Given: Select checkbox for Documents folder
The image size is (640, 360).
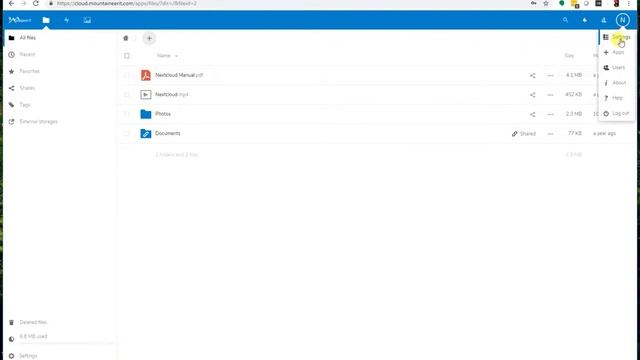Looking at the screenshot, I should [127, 133].
